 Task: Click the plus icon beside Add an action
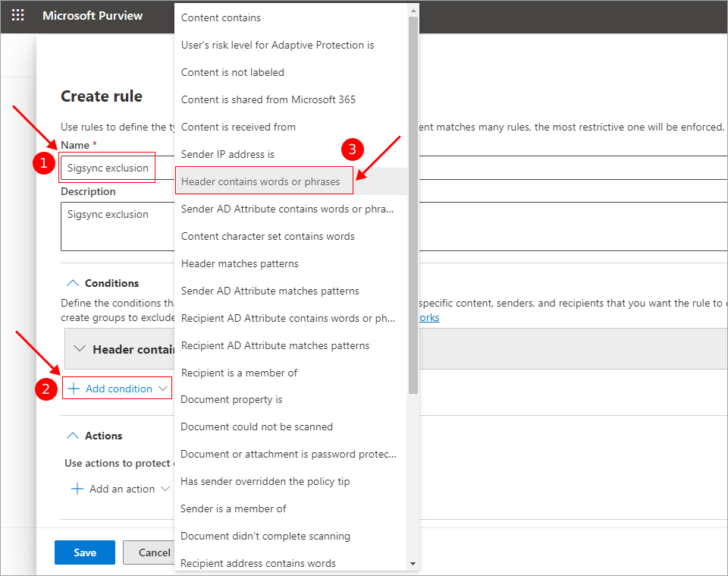(x=77, y=489)
